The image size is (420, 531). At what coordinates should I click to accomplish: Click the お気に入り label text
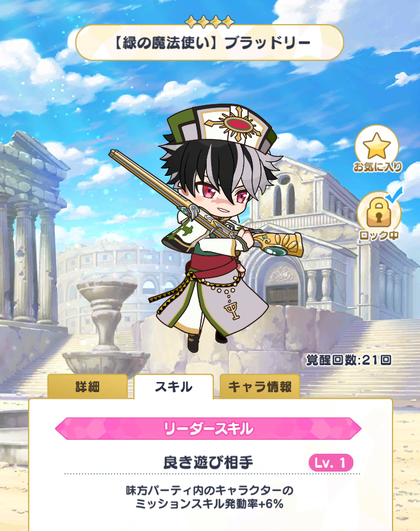[x=377, y=167]
